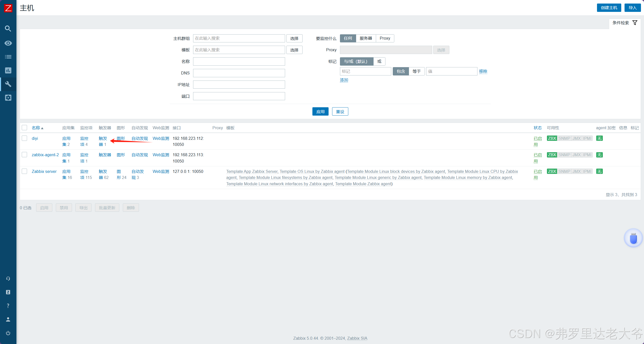Open Administration gear icon in sidebar
Screen dimensions: 644x344
coord(8,98)
